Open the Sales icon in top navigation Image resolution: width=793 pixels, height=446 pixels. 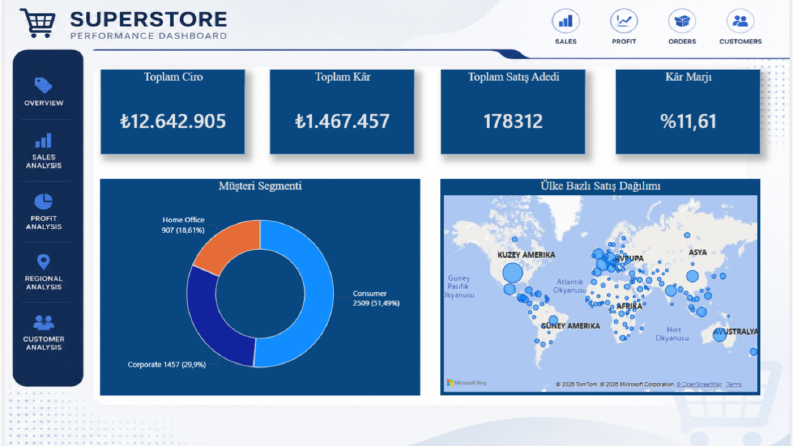coord(565,21)
